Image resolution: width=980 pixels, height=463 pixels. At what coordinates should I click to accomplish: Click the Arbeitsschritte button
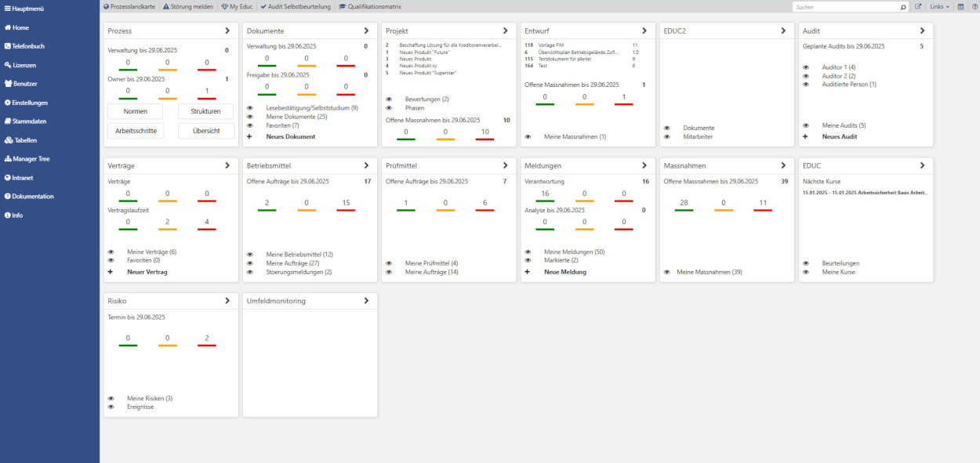click(135, 131)
